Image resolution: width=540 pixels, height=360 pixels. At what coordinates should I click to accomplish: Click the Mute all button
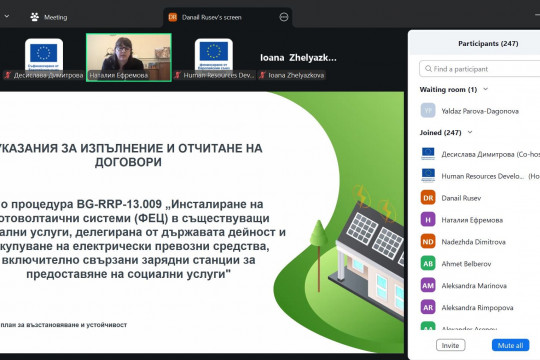[510, 345]
